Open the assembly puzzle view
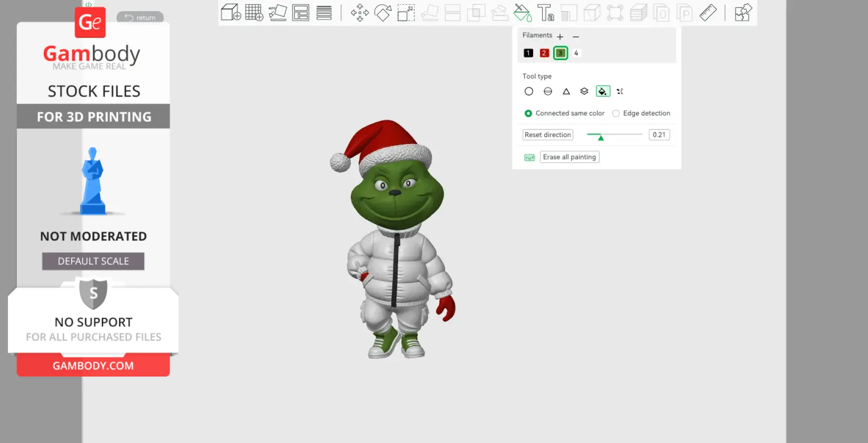The width and height of the screenshot is (868, 443). click(743, 13)
